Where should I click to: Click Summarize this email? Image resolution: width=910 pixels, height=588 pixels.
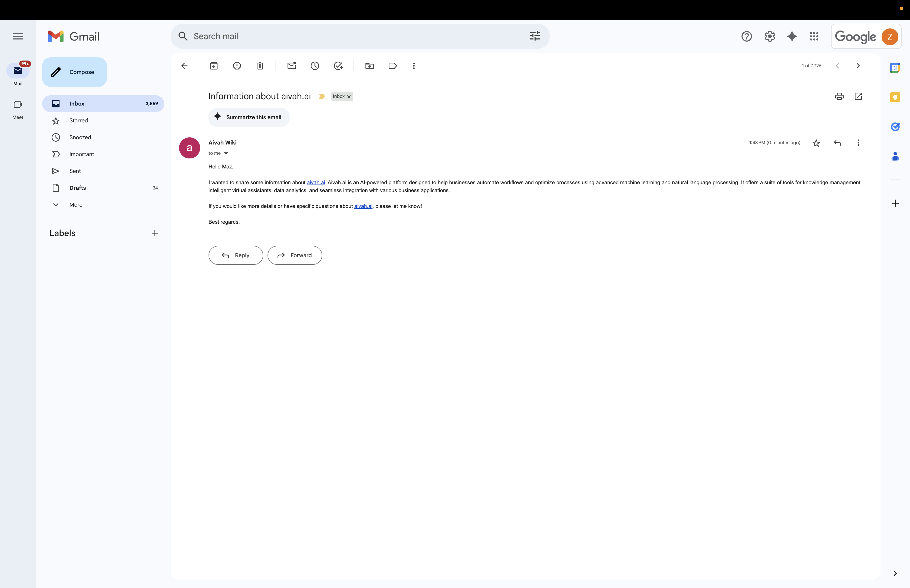point(249,117)
